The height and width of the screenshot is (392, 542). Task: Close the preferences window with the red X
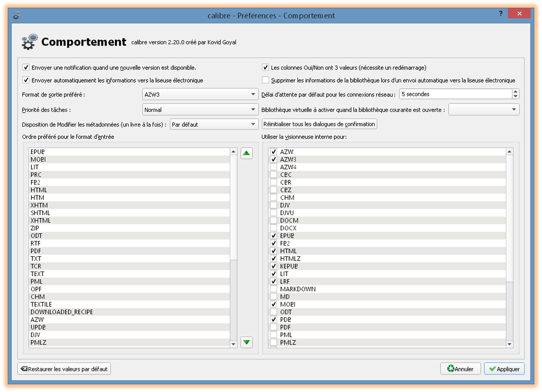pos(519,13)
